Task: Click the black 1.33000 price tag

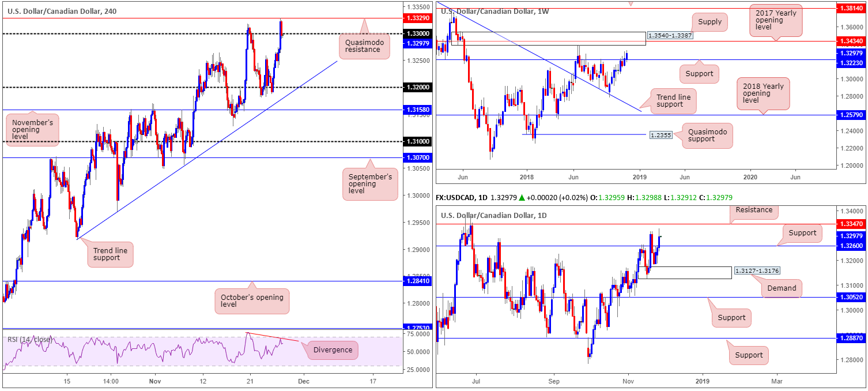Action: click(417, 34)
